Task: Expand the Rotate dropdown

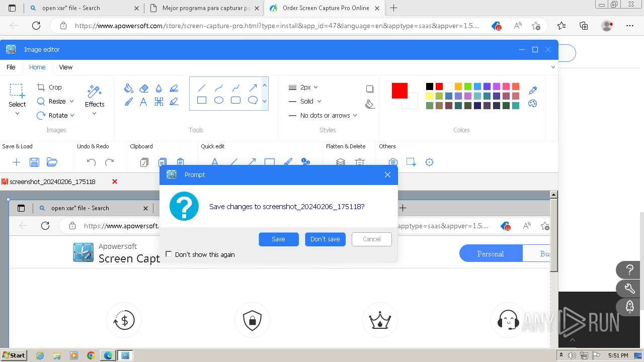Action: (x=72, y=115)
